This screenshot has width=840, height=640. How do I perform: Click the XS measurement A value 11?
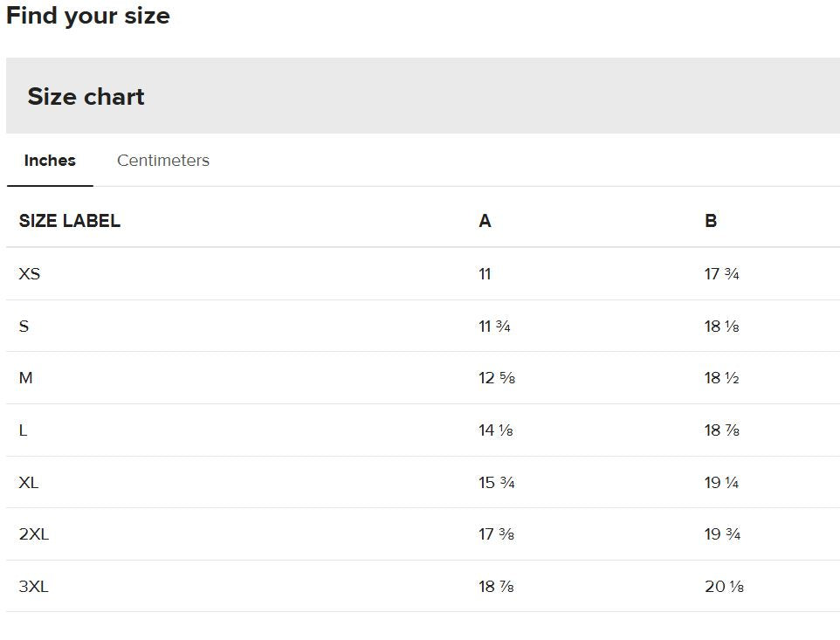pyautogui.click(x=485, y=273)
